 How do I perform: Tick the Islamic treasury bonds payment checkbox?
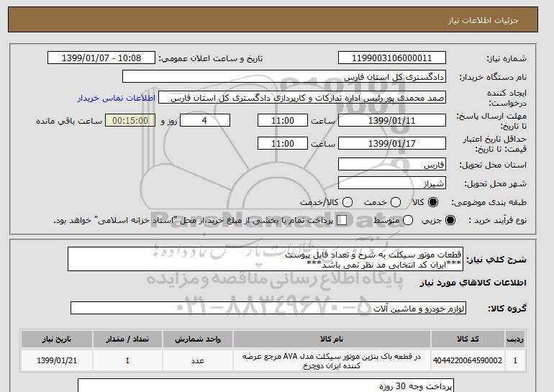(x=342, y=220)
